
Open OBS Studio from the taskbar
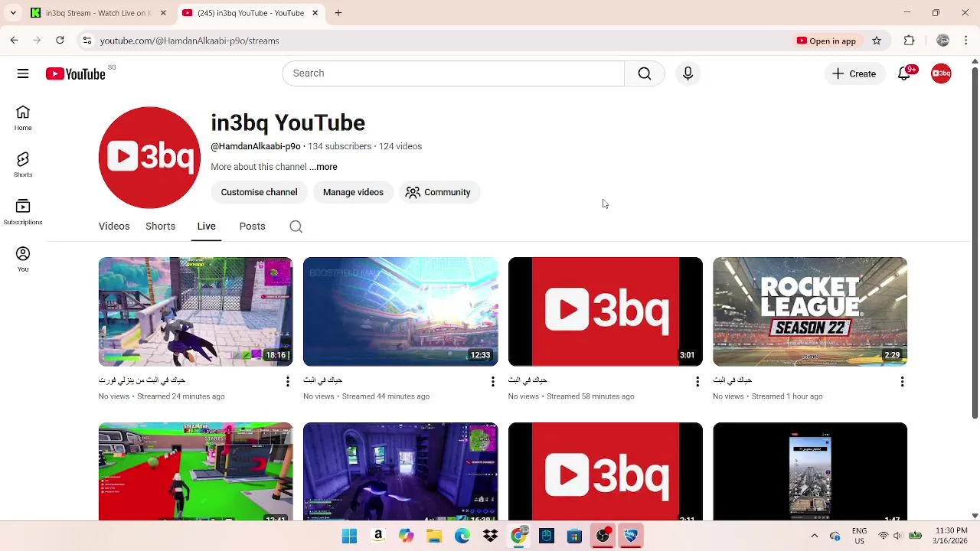(603, 536)
